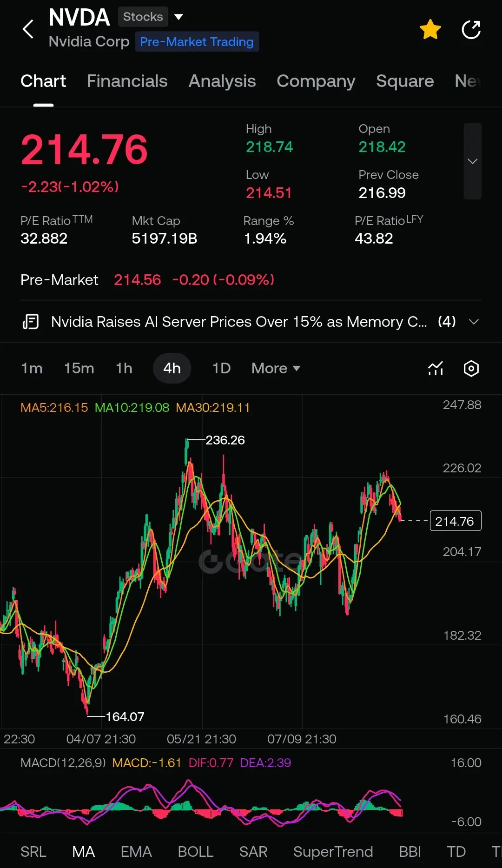Toggle the BBI indicator
Viewport: 502px width, 868px height.
[x=410, y=851]
